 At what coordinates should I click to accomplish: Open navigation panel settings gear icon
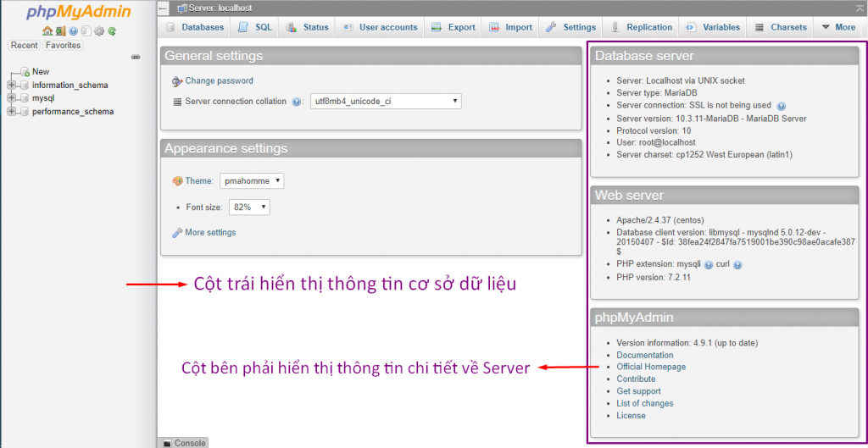pos(99,31)
